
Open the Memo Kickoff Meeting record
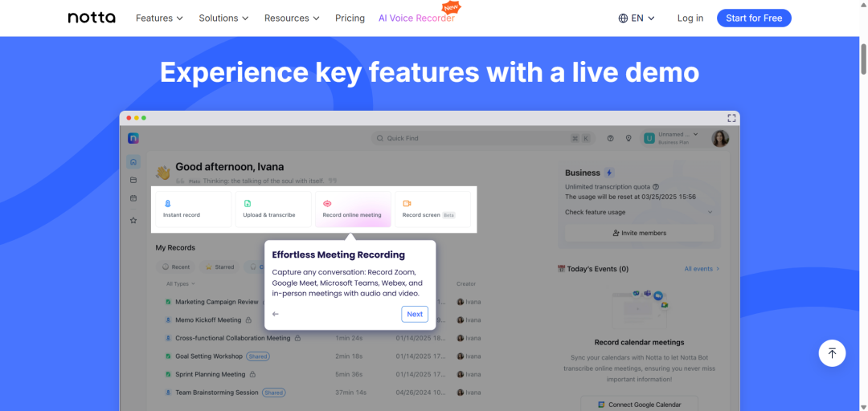pos(208,319)
